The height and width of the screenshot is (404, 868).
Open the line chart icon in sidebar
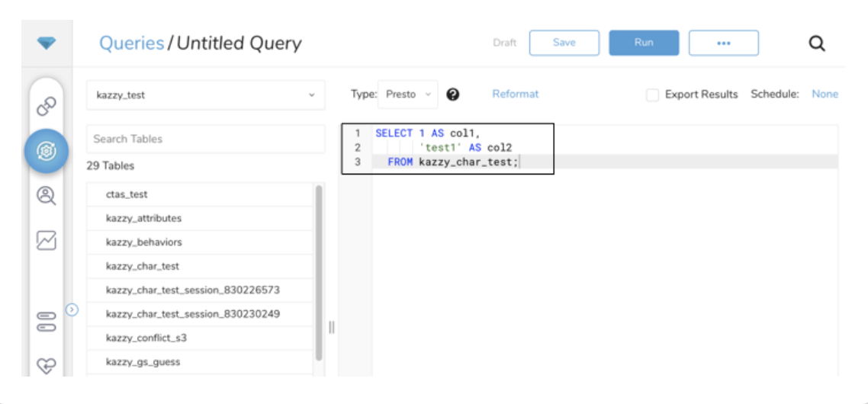pyautogui.click(x=47, y=241)
